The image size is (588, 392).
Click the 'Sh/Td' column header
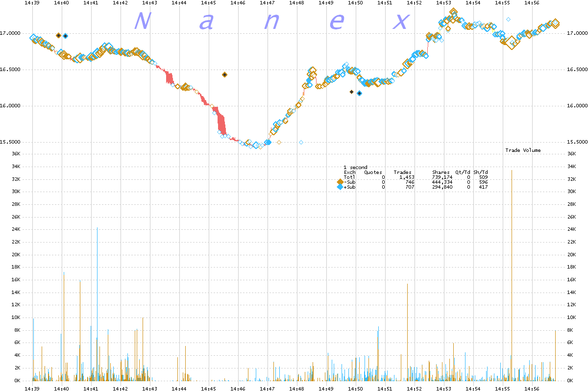[x=481, y=172]
